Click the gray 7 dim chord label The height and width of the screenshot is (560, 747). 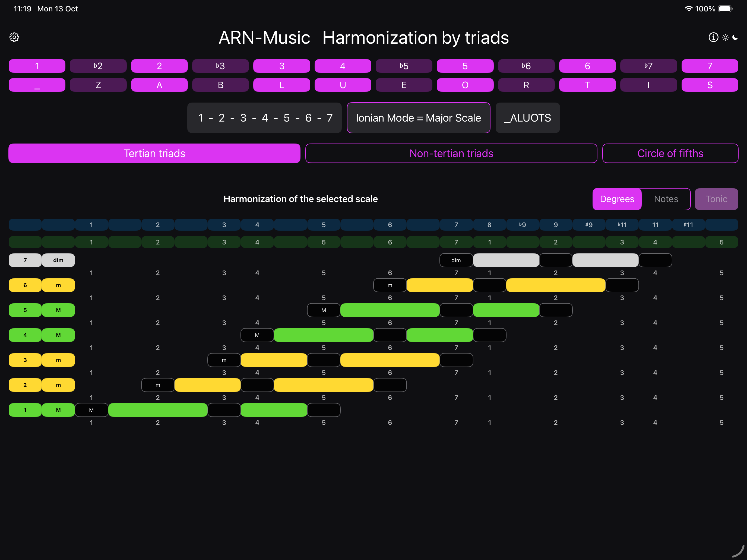25,260
